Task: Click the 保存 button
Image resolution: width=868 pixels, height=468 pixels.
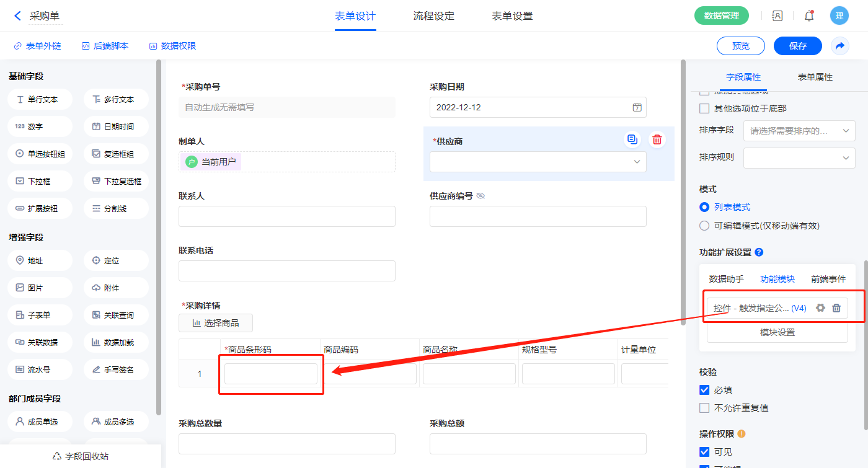Action: pos(797,46)
